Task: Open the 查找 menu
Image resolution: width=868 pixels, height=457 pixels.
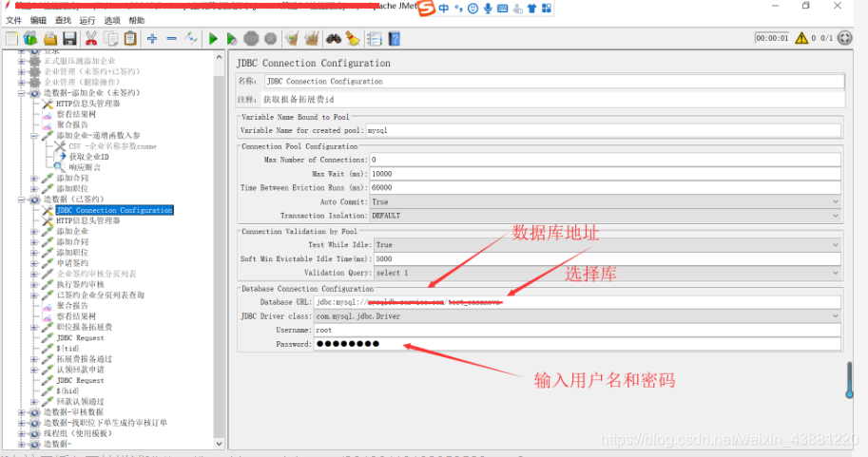Action: [x=63, y=21]
